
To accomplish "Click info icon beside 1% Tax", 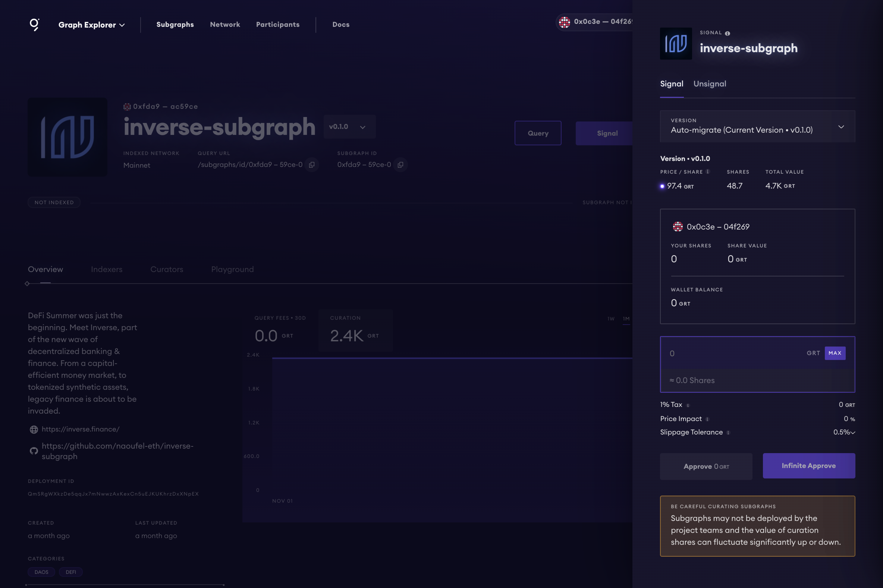I will pos(688,405).
